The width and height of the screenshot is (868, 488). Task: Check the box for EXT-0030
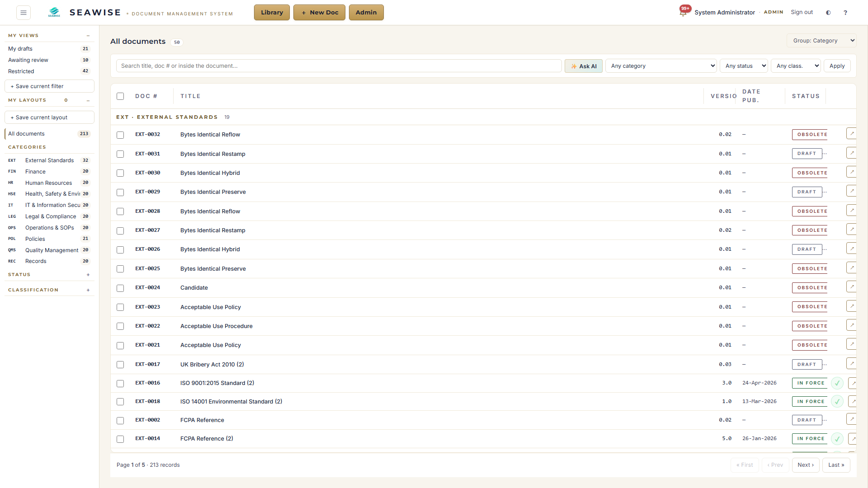pos(120,174)
